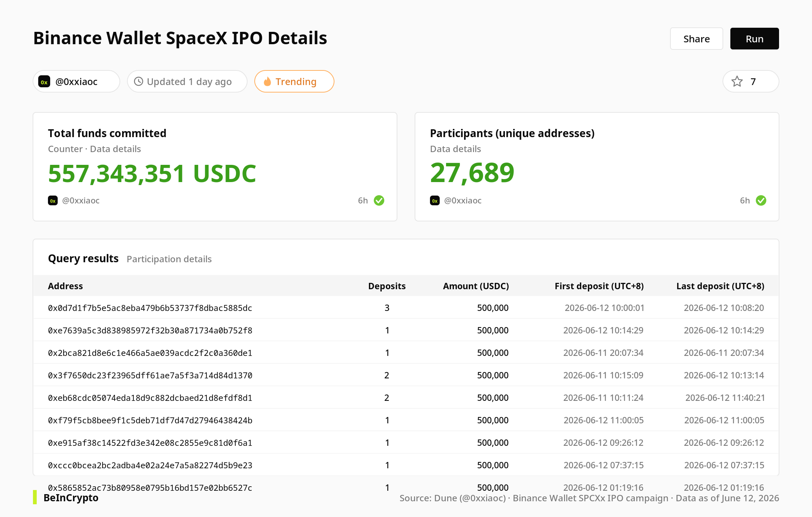Click the clock icon beside Updated 1 day ago
This screenshot has height=517, width=812.
[139, 81]
